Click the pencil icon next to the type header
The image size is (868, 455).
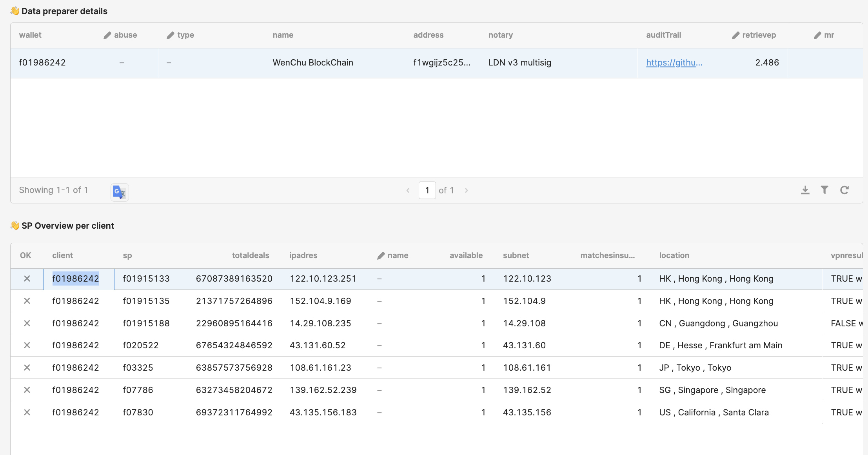(170, 35)
